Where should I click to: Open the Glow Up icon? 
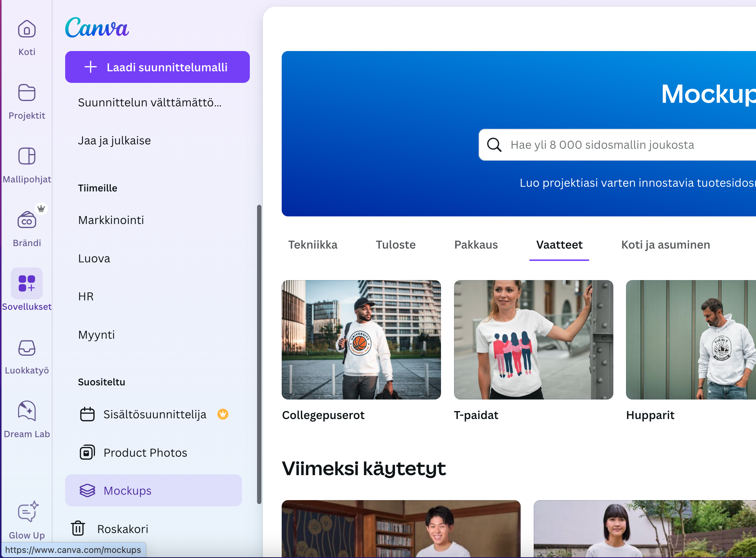click(x=28, y=512)
